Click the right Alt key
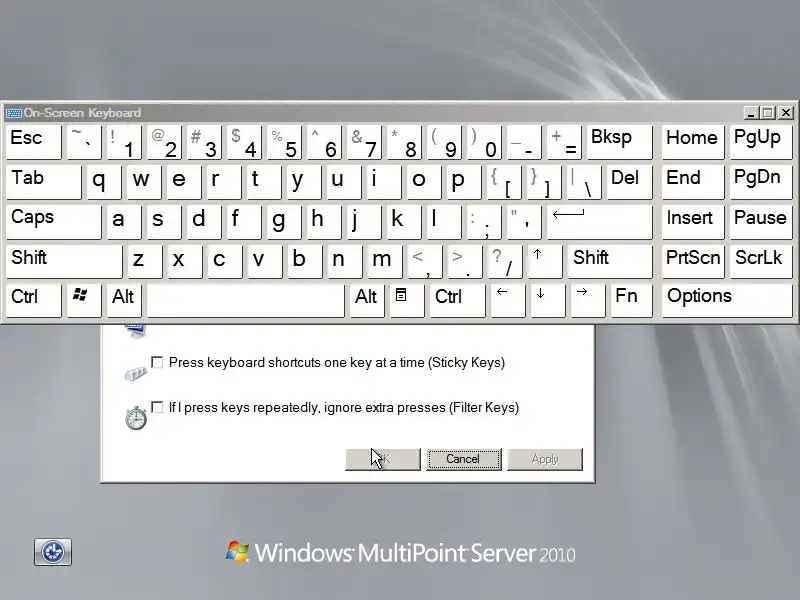The image size is (800, 600). [x=367, y=301]
